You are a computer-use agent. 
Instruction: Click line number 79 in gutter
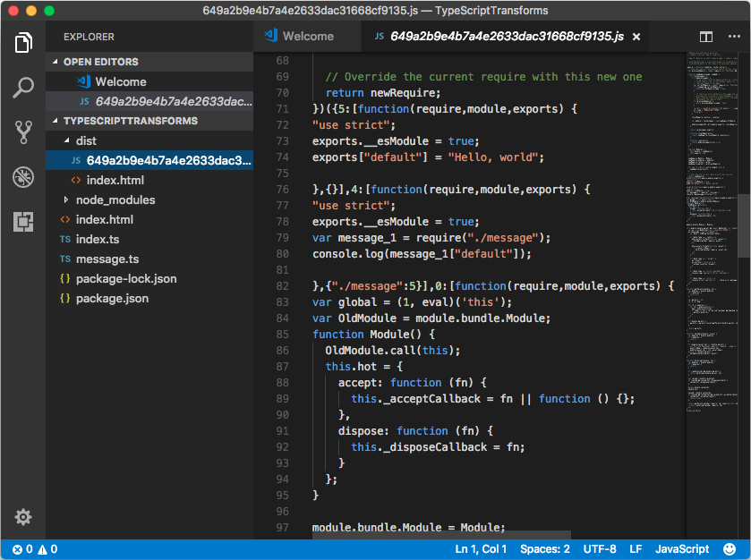283,237
